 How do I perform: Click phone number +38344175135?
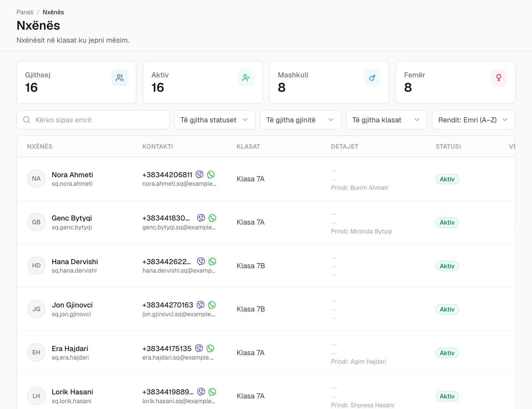167,349
